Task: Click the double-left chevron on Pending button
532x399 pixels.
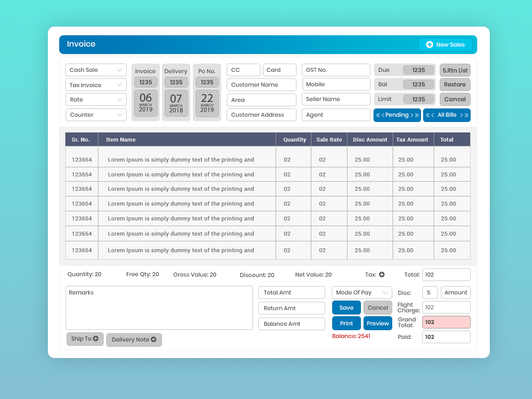Action: 378,115
